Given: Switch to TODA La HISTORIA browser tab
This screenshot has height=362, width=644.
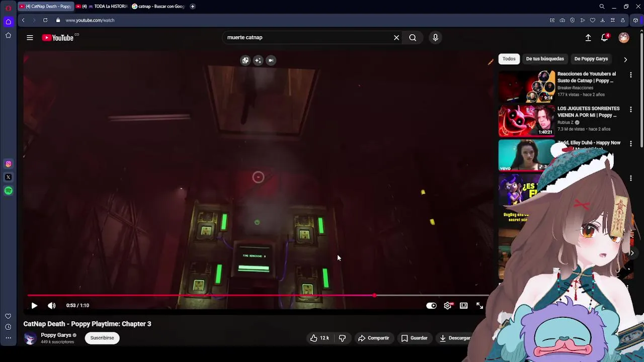Looking at the screenshot, I should (x=102, y=7).
